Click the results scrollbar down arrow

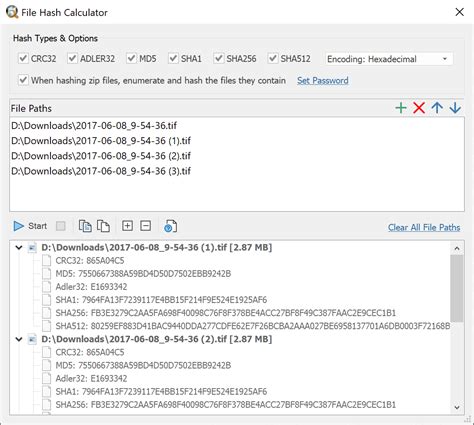(x=457, y=407)
